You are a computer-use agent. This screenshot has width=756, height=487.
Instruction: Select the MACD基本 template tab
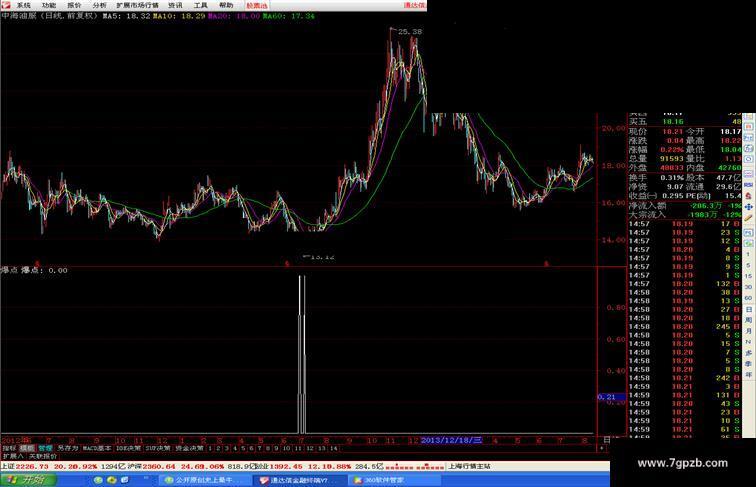[x=97, y=448]
